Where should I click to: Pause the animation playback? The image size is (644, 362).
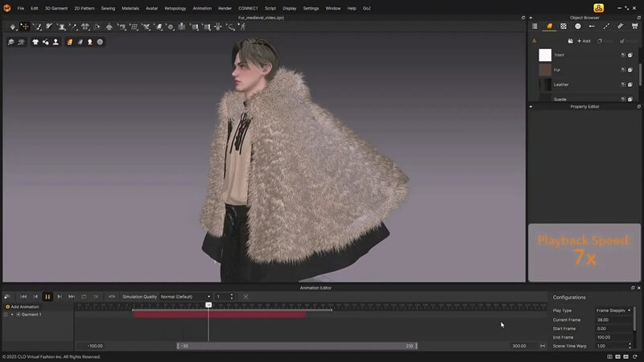pyautogui.click(x=47, y=297)
